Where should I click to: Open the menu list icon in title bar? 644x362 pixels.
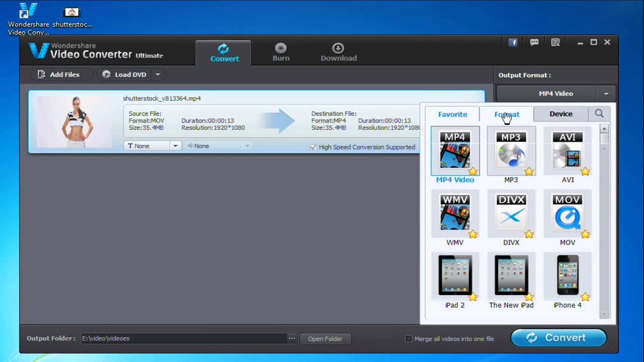(x=555, y=43)
